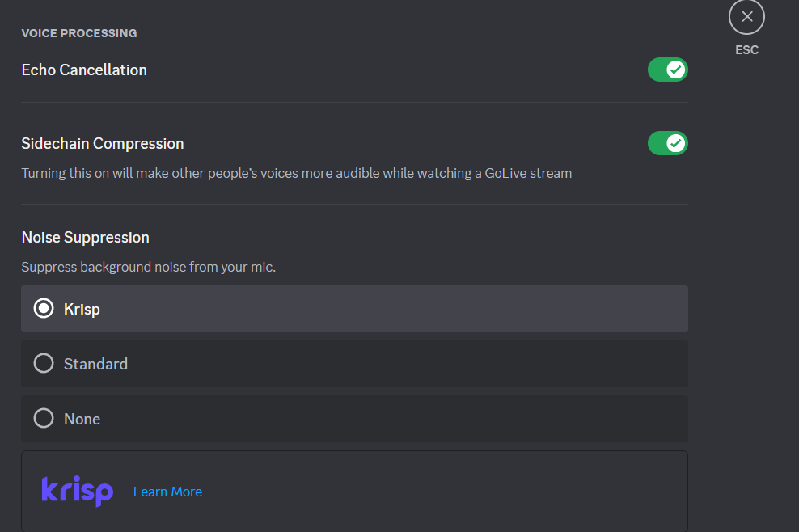Click 'Suppress background noise from your mic' text

coord(148,267)
